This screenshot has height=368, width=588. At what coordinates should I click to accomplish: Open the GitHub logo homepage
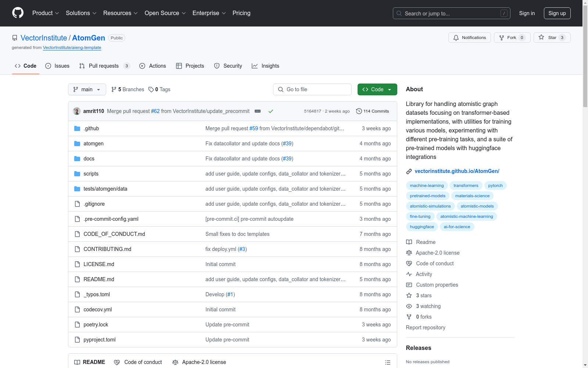18,13
